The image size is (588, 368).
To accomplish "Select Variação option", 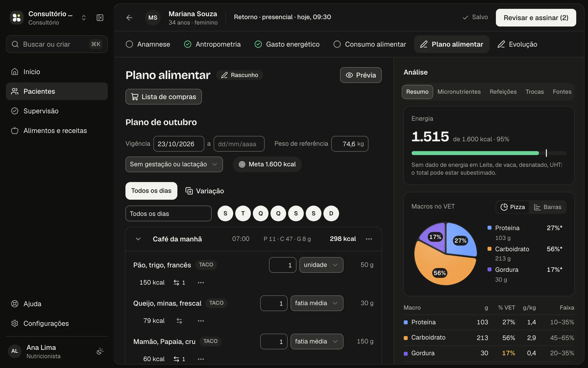I will pyautogui.click(x=205, y=191).
